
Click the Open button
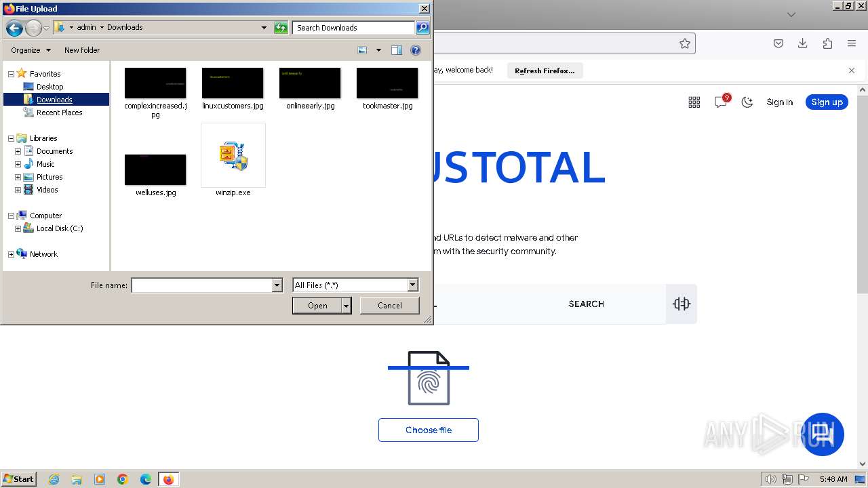[317, 306]
